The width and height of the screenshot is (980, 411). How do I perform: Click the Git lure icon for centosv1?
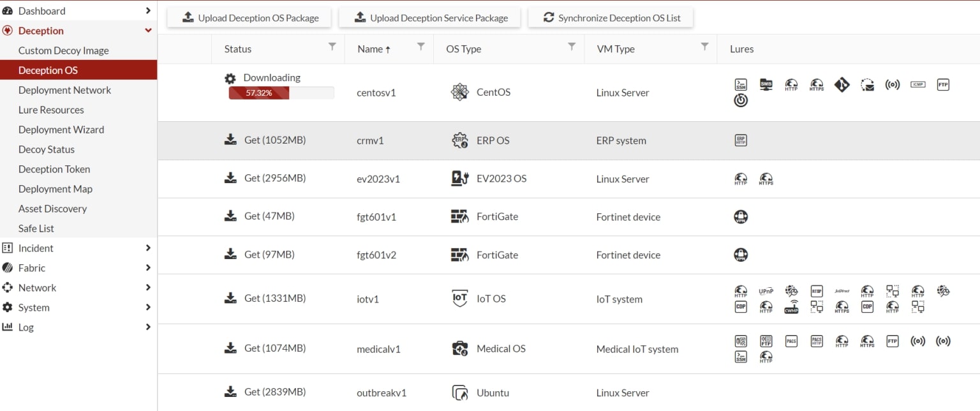[842, 84]
